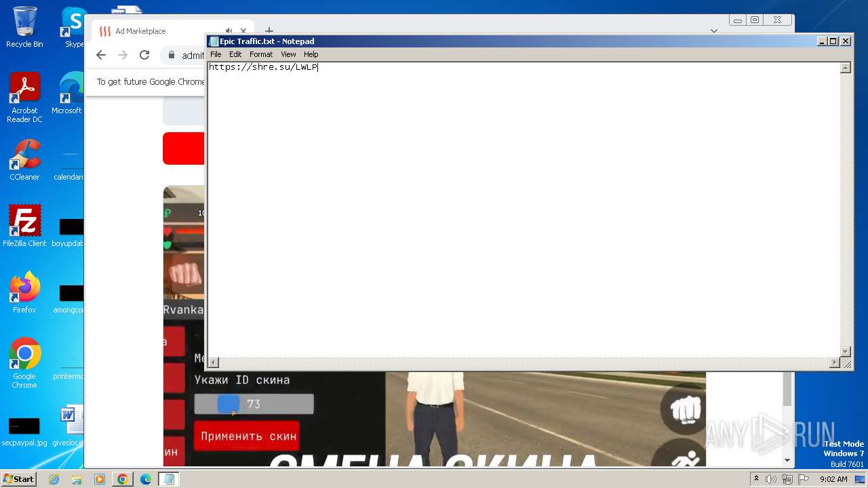Click the skin ID slider showing 73
The height and width of the screenshot is (488, 868).
pyautogui.click(x=254, y=404)
